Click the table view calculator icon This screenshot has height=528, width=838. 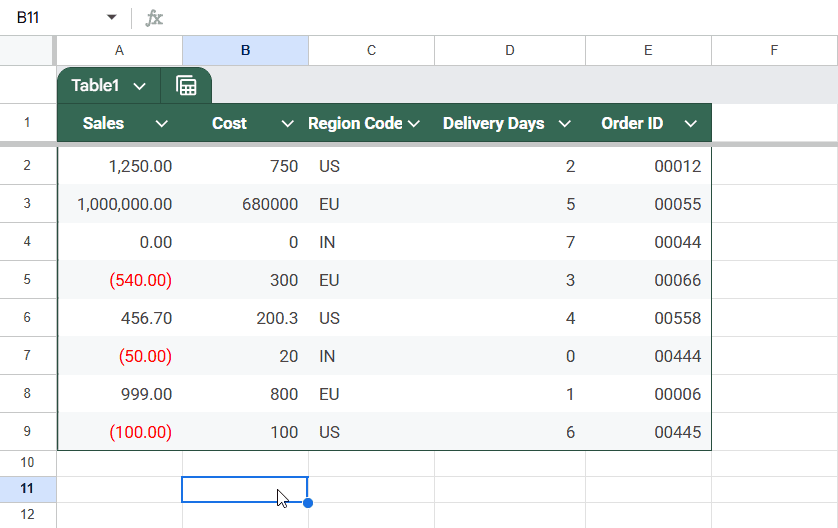point(186,86)
